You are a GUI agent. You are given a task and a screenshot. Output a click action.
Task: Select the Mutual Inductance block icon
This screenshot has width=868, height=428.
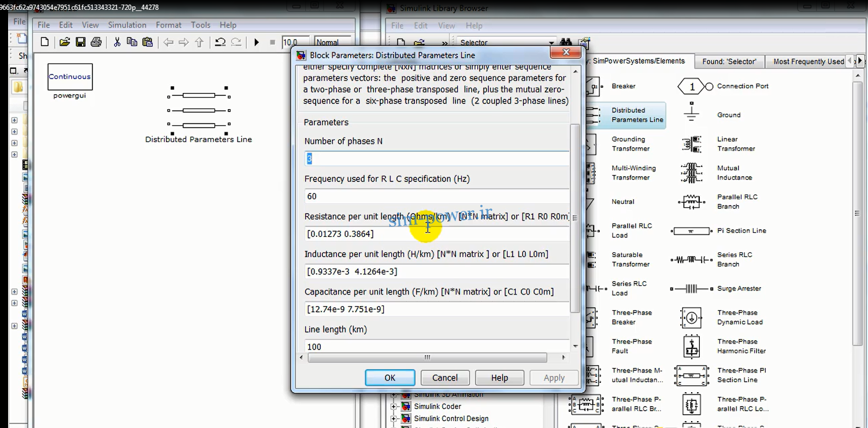691,173
